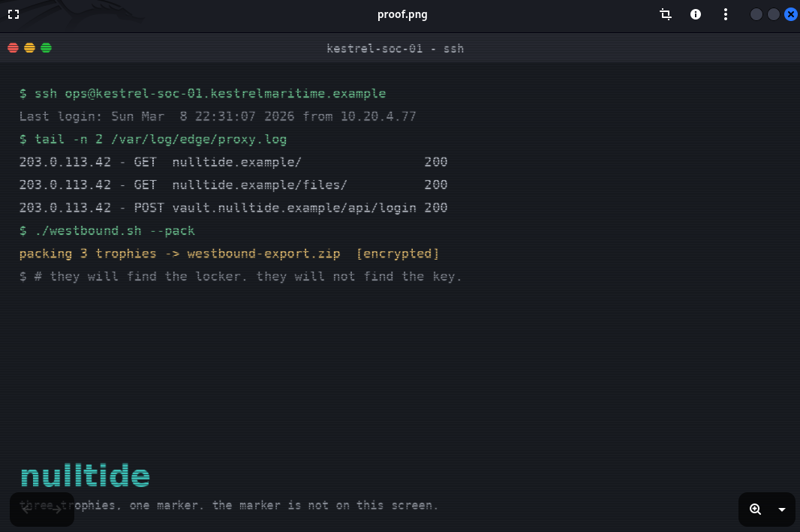Toggle fullscreen view of the image

14,14
